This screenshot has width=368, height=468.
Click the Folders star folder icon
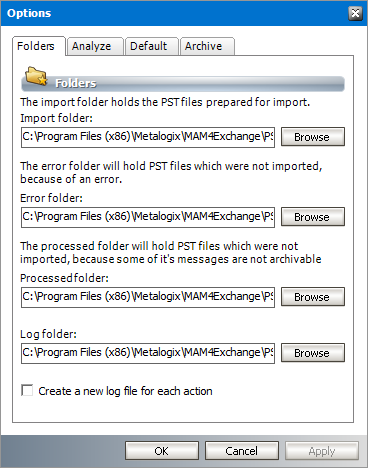[x=36, y=76]
